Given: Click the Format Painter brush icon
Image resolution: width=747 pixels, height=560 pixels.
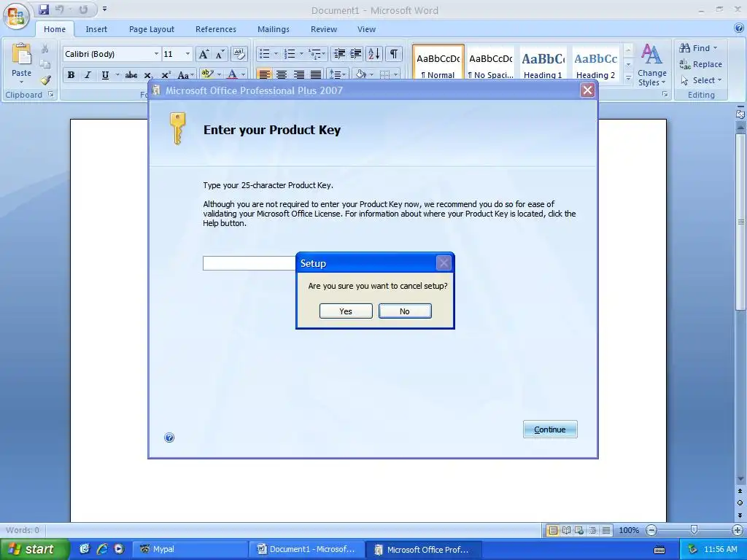Looking at the screenshot, I should [x=45, y=80].
